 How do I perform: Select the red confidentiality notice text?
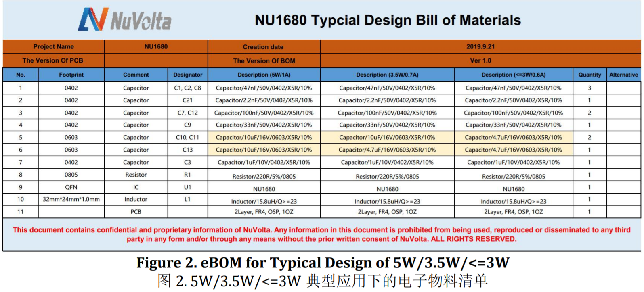321,234
